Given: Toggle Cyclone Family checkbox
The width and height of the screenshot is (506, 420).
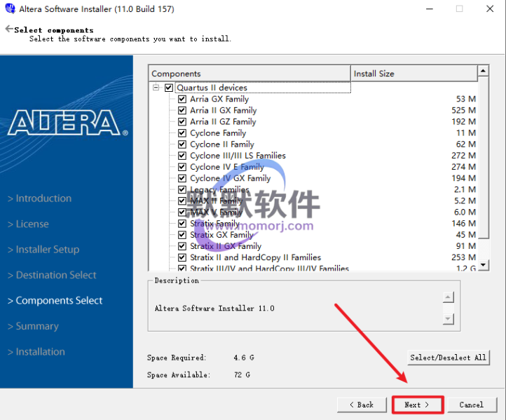Looking at the screenshot, I should 182,133.
